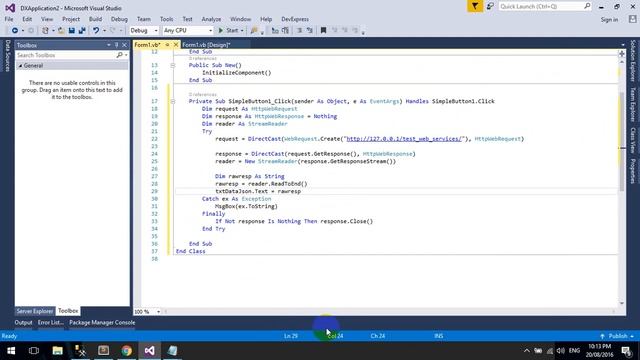Click the Increase Indent toolbar icon

coord(310,31)
